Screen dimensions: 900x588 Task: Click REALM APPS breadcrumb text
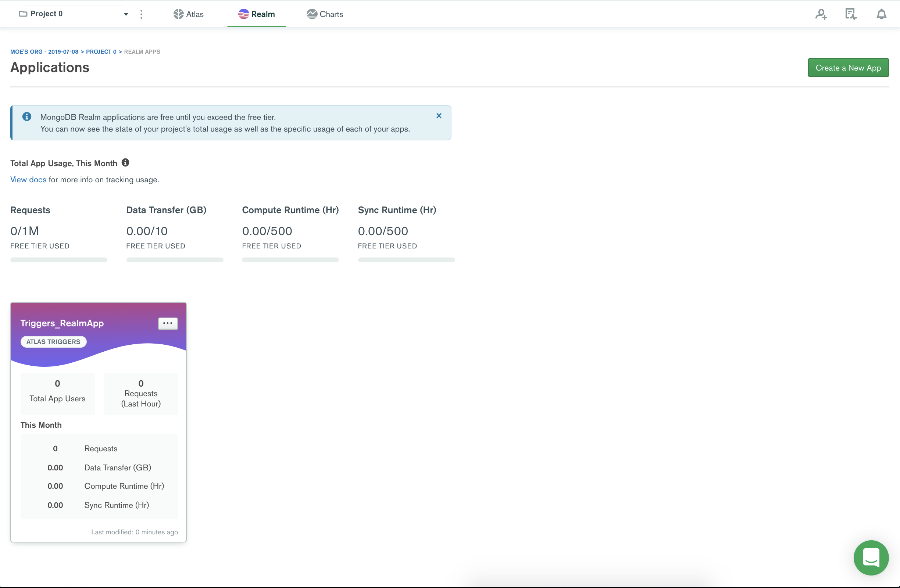(x=142, y=52)
